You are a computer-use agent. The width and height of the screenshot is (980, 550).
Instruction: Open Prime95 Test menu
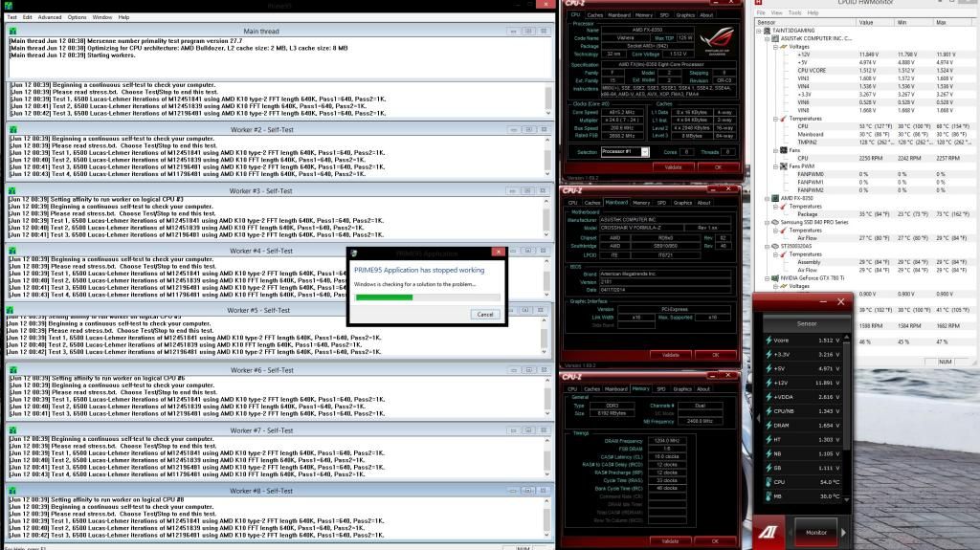click(x=11, y=17)
